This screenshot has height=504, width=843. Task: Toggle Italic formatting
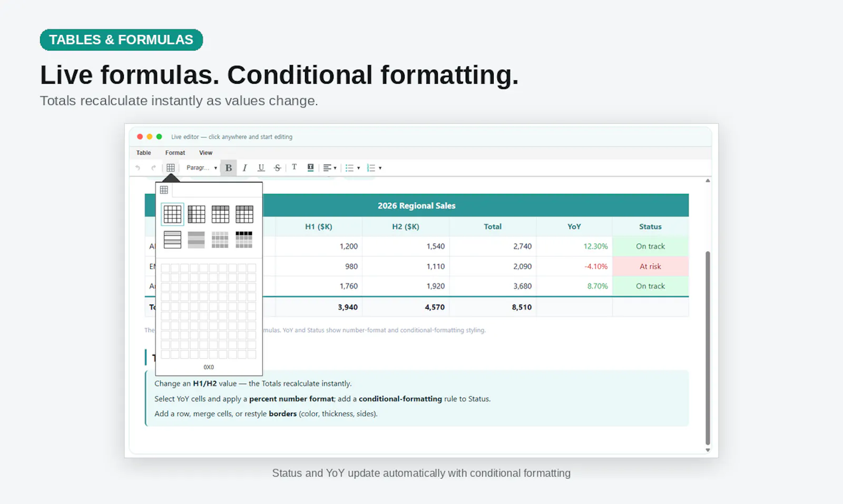244,168
